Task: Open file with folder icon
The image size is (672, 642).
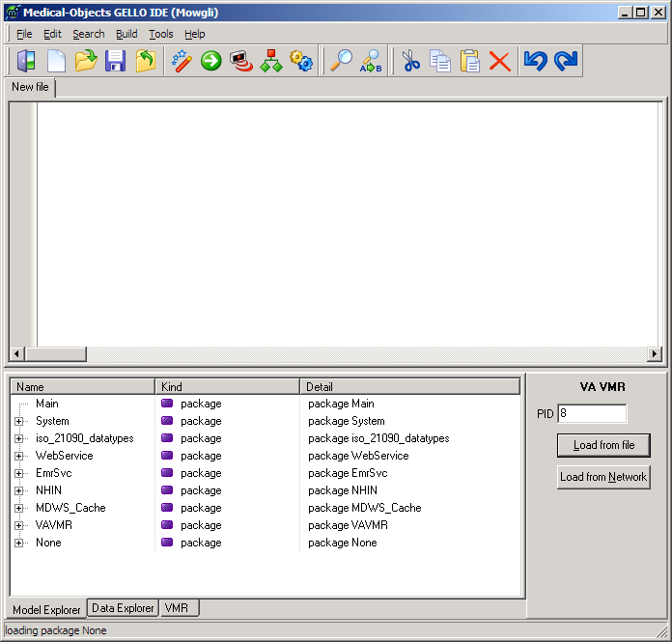Action: (x=86, y=61)
